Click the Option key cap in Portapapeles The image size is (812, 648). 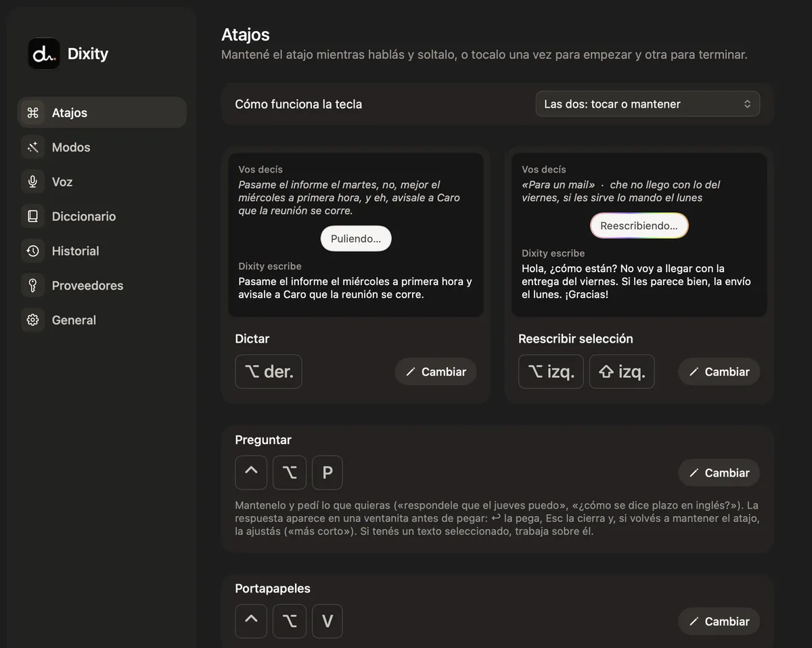click(x=290, y=621)
